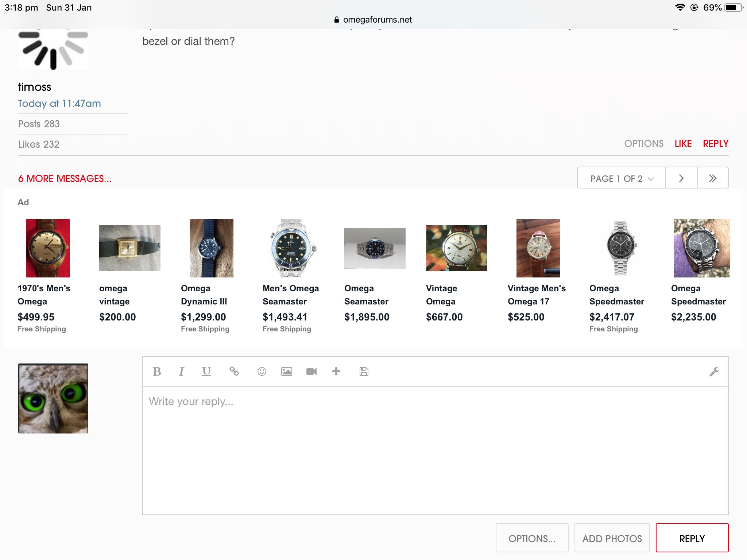Image resolution: width=747 pixels, height=560 pixels.
Task: Expand 6 More Messages
Action: coord(65,179)
